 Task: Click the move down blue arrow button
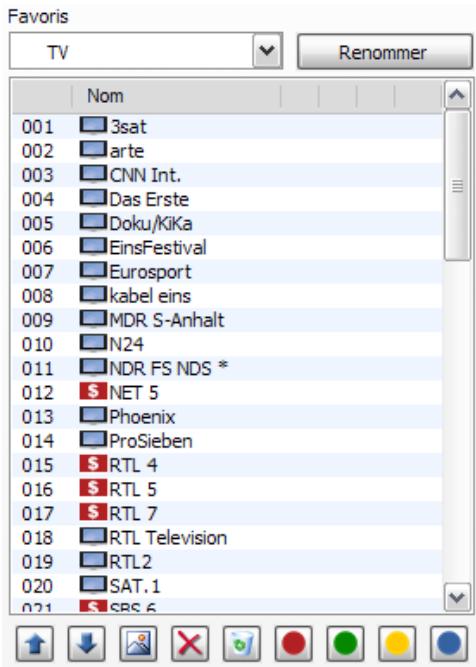click(x=86, y=644)
